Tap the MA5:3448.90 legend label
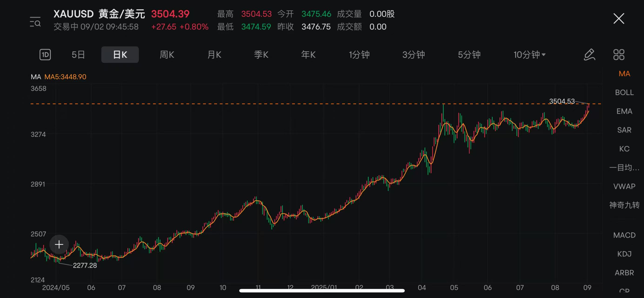Viewport: 644px width, 298px height. (x=65, y=77)
